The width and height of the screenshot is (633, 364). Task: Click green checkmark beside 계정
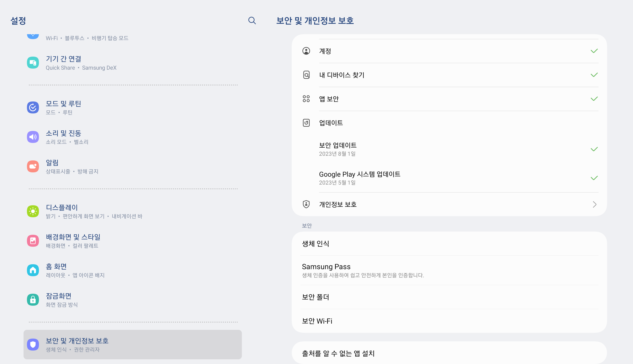click(x=594, y=51)
